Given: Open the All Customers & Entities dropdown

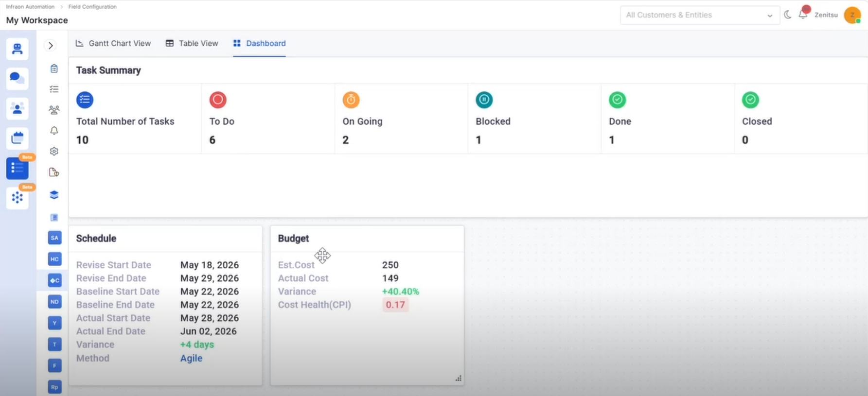Looking at the screenshot, I should (699, 15).
